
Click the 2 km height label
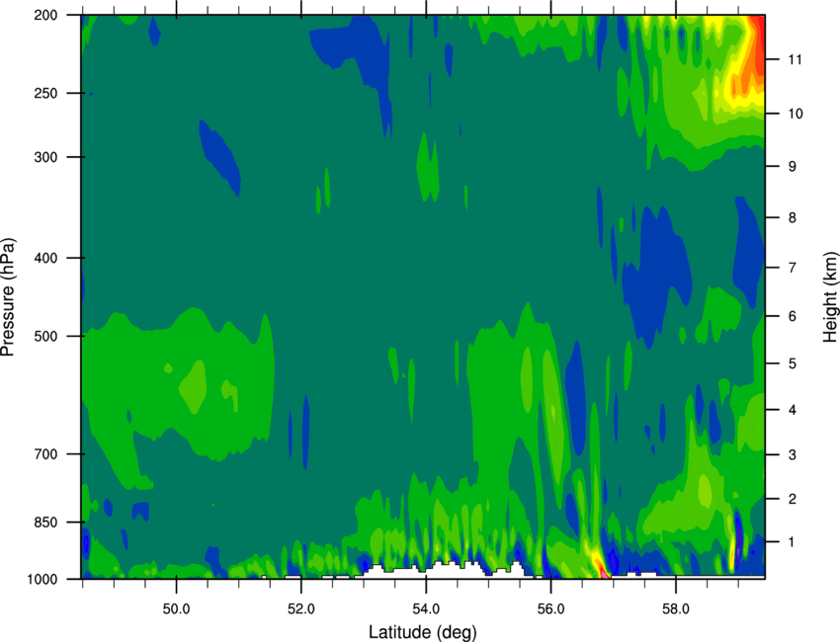tap(793, 499)
